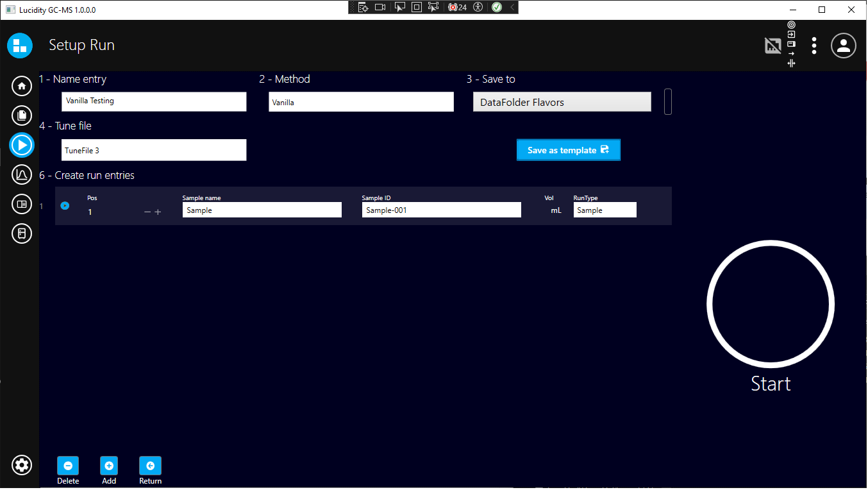Increase Pos value with plus button

(158, 212)
